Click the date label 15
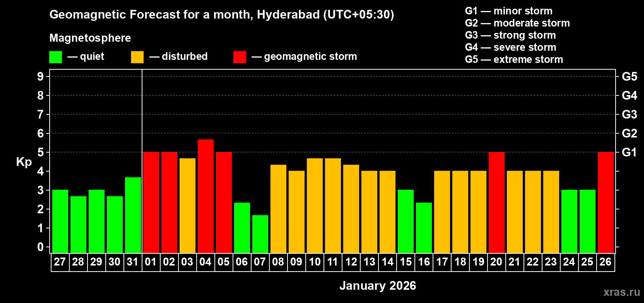The width and height of the screenshot is (644, 303). pyautogui.click(x=405, y=262)
